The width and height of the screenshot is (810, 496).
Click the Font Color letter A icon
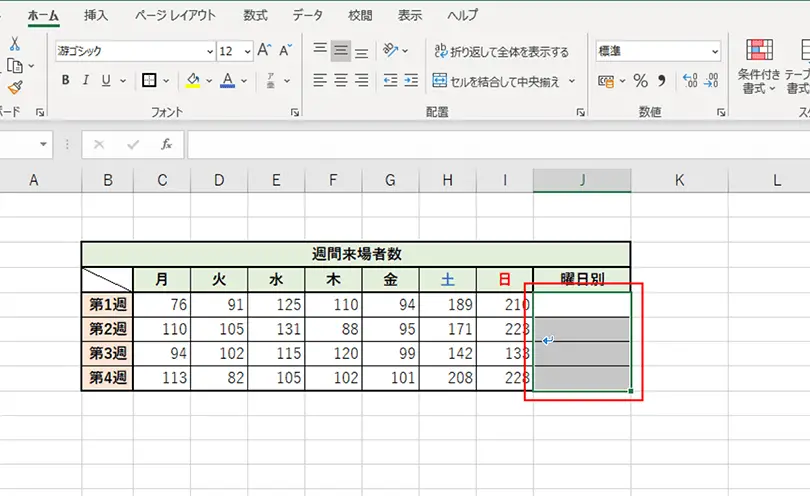tap(227, 81)
